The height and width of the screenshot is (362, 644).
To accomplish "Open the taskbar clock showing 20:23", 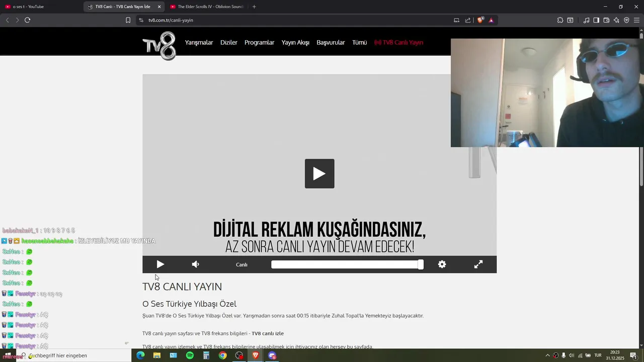I will pos(615,355).
